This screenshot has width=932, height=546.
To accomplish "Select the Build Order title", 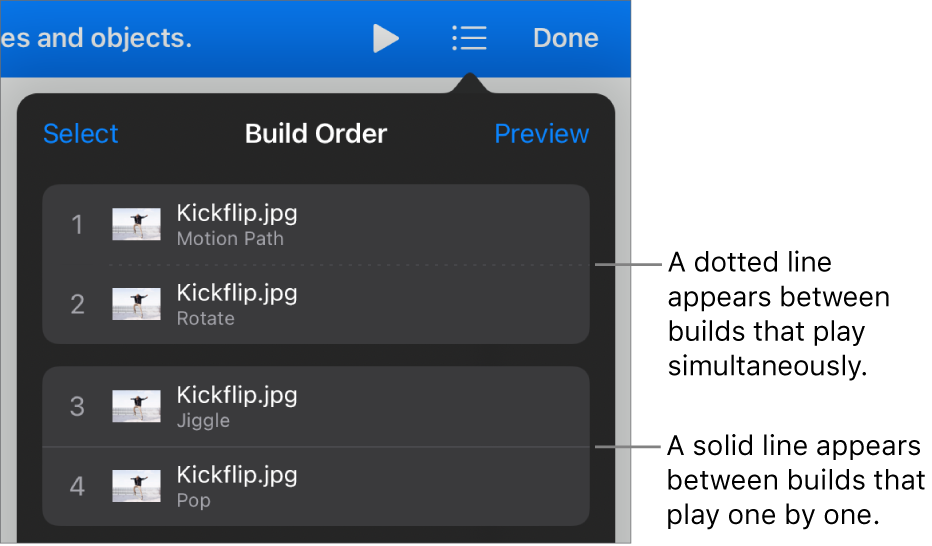I will 316,134.
